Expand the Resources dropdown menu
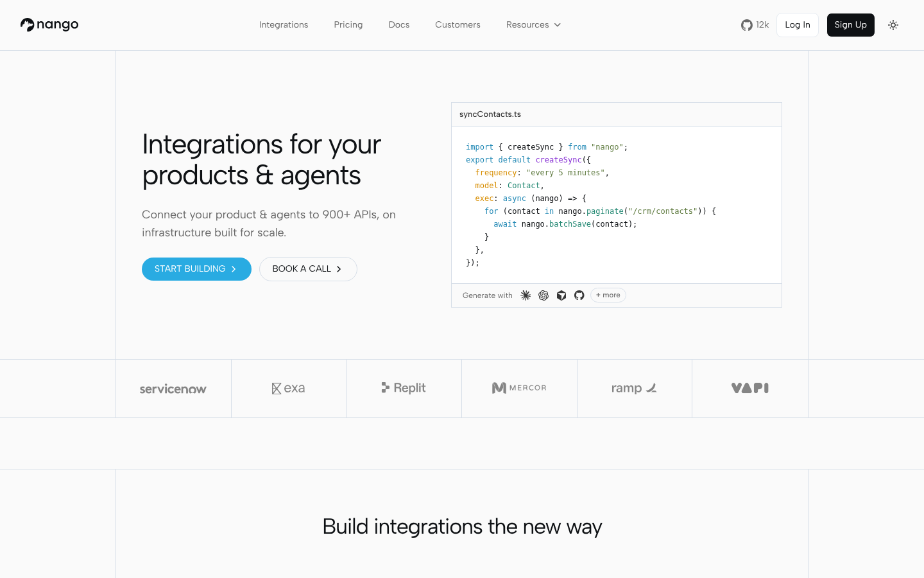 (x=533, y=25)
